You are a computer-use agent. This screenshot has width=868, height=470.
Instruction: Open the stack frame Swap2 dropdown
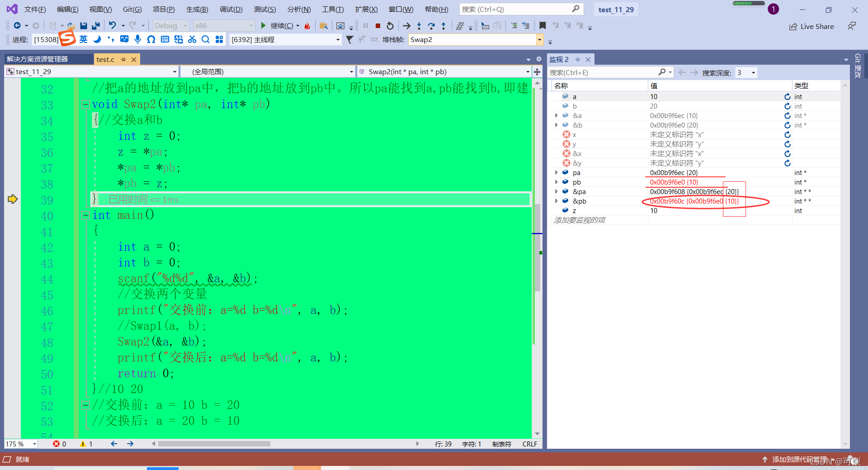point(539,40)
